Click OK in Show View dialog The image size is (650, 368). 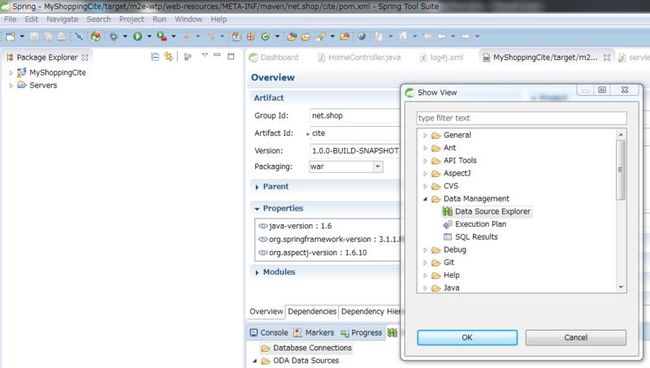pos(467,337)
